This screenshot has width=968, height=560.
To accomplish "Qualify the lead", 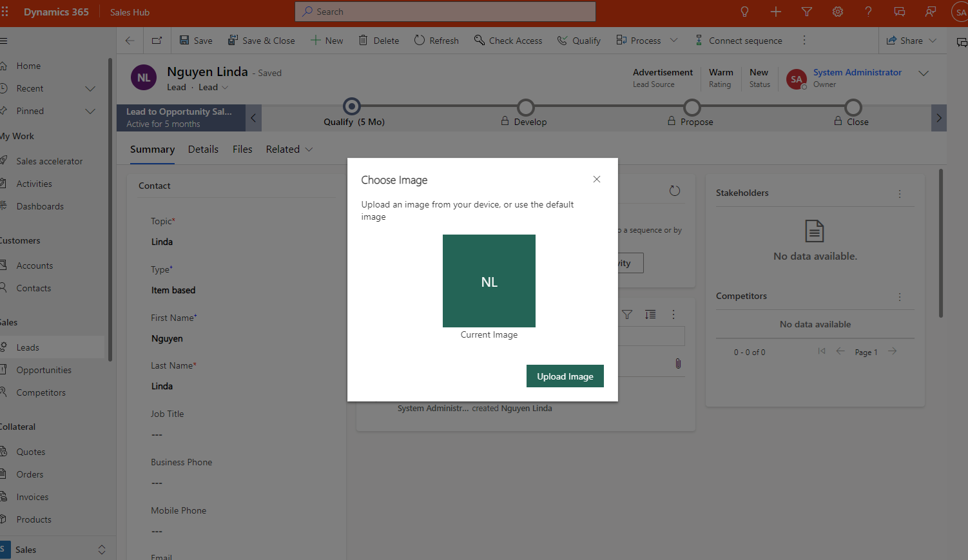I will [579, 41].
